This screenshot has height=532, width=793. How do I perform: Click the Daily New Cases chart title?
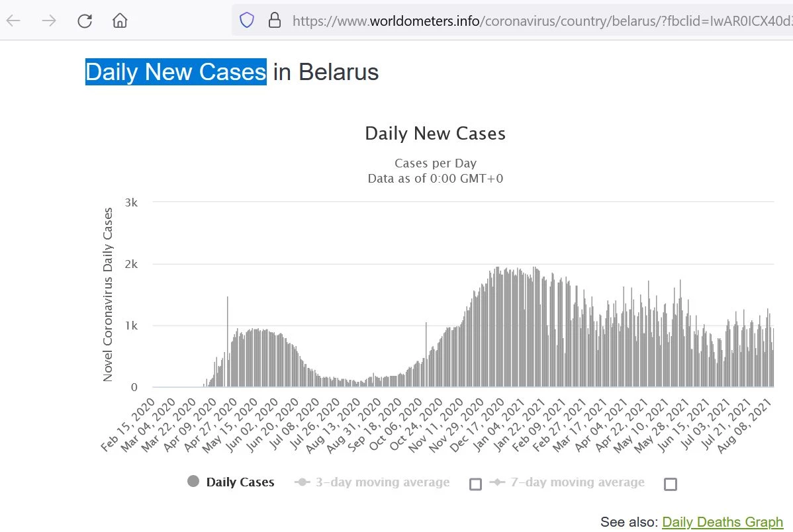tap(436, 134)
